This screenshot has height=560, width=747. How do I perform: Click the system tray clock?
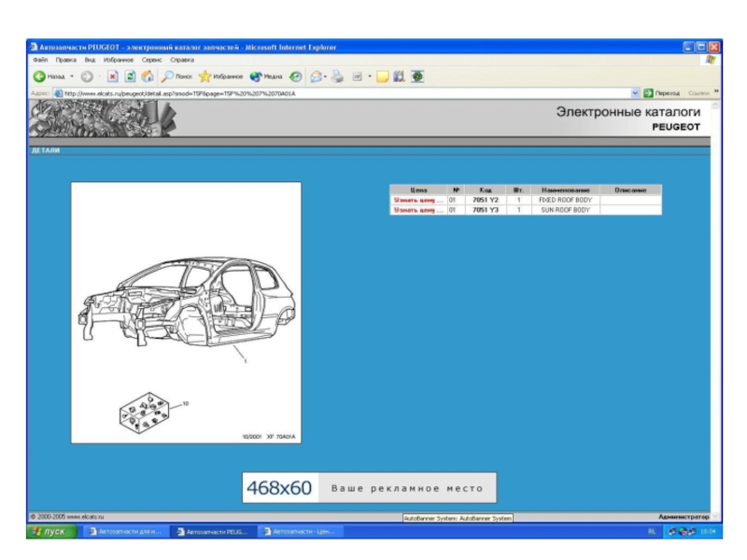point(709,531)
